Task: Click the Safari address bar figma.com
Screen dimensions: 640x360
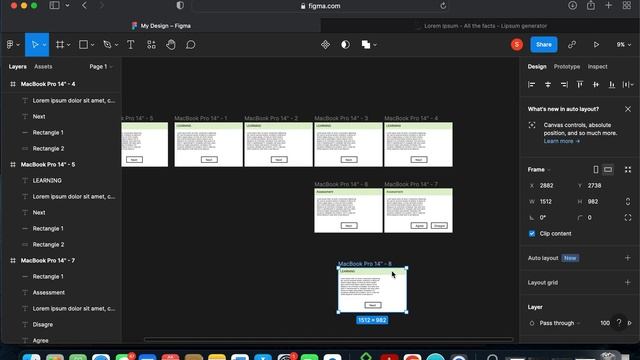Action: 320,6
